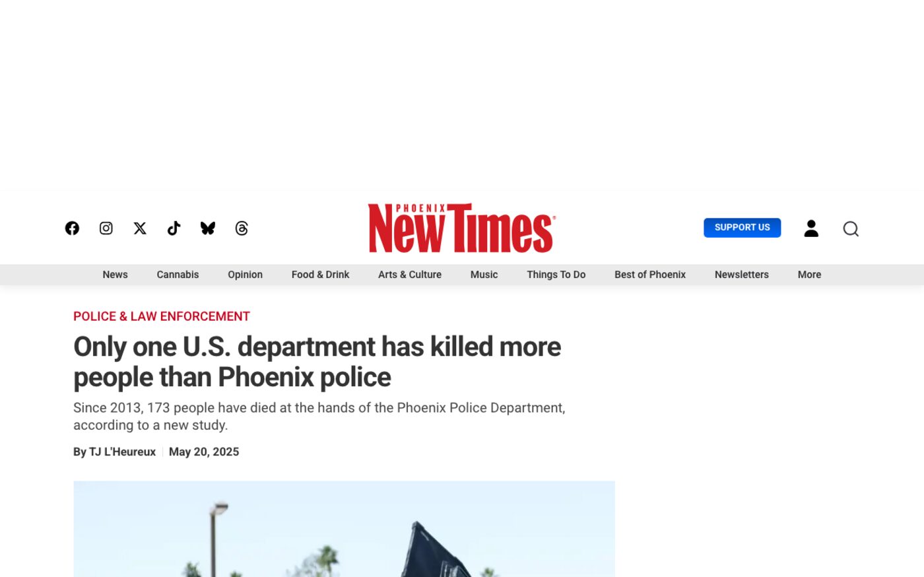Open the News menu

point(115,275)
